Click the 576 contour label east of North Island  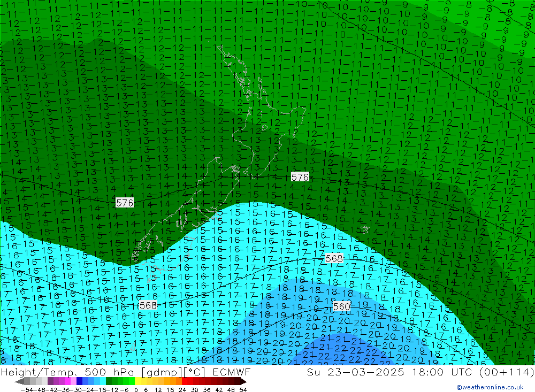pyautogui.click(x=300, y=176)
